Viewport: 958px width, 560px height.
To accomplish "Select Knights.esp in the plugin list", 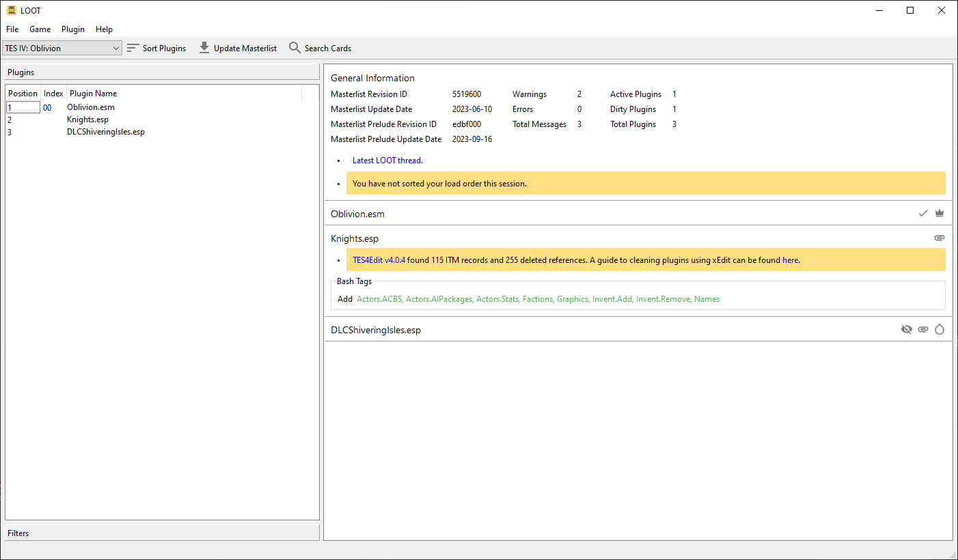I will [x=87, y=120].
